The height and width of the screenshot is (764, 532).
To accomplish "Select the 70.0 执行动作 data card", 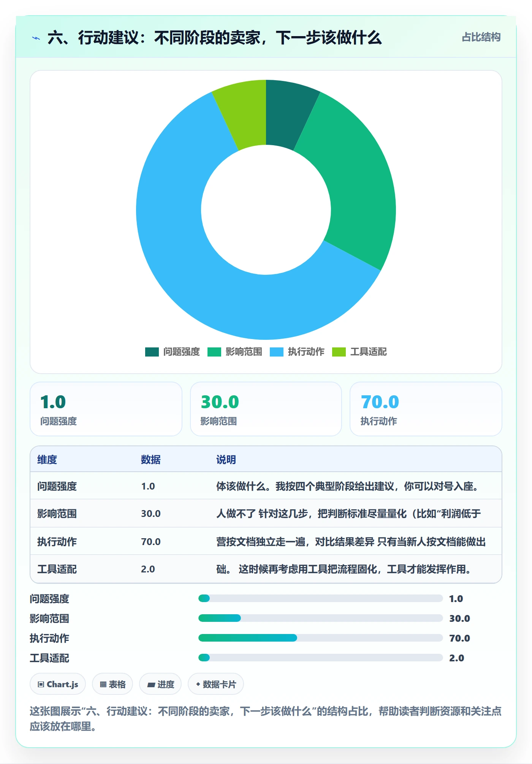I will (x=426, y=409).
